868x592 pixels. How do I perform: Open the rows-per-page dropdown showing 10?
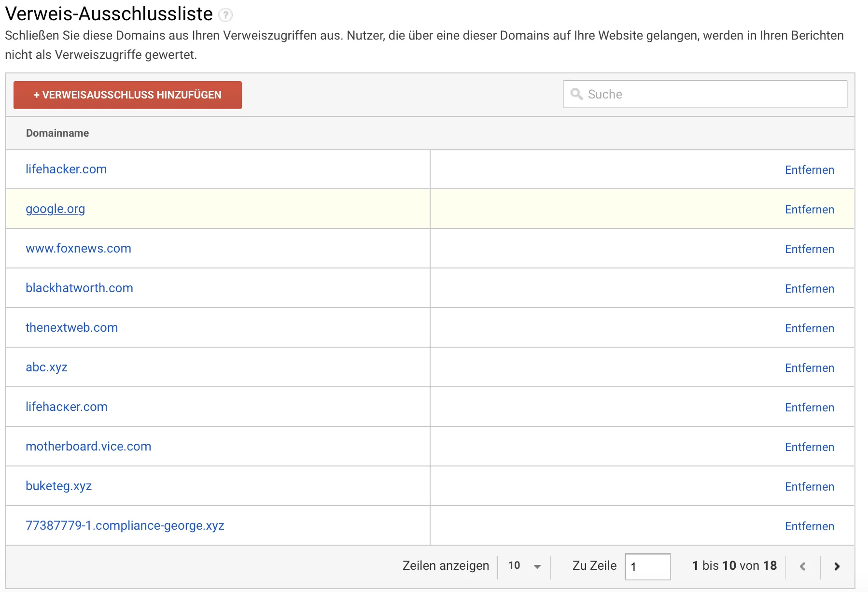tap(524, 566)
